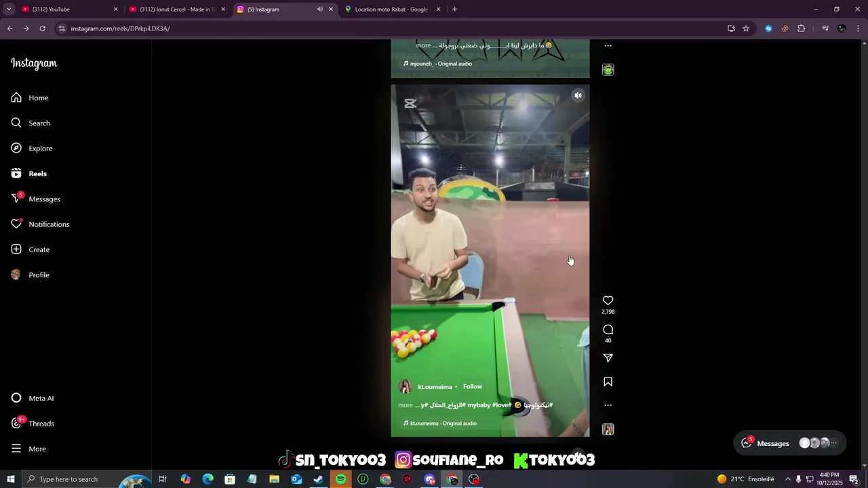This screenshot has height=488, width=868.
Task: Follow kt.oumeima
Action: (473, 387)
